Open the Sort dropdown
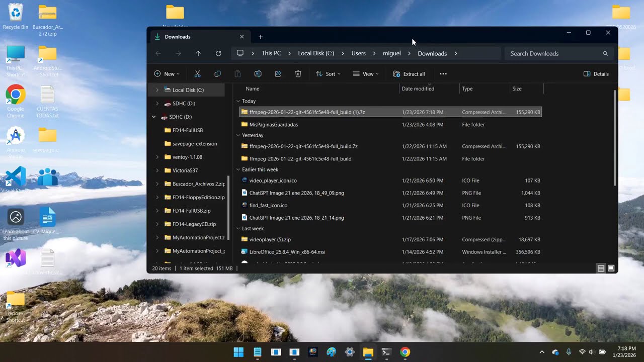Image resolution: width=644 pixels, height=362 pixels. (x=328, y=74)
